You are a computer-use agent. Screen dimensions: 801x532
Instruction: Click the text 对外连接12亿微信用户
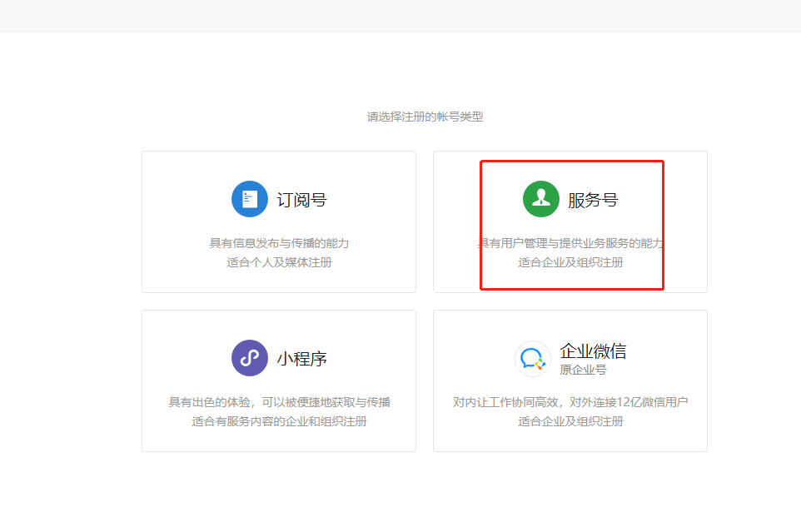point(616,401)
